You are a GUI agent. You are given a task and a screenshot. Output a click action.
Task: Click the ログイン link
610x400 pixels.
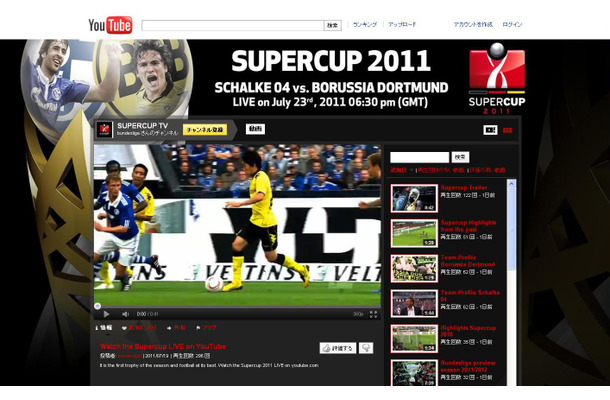click(512, 24)
